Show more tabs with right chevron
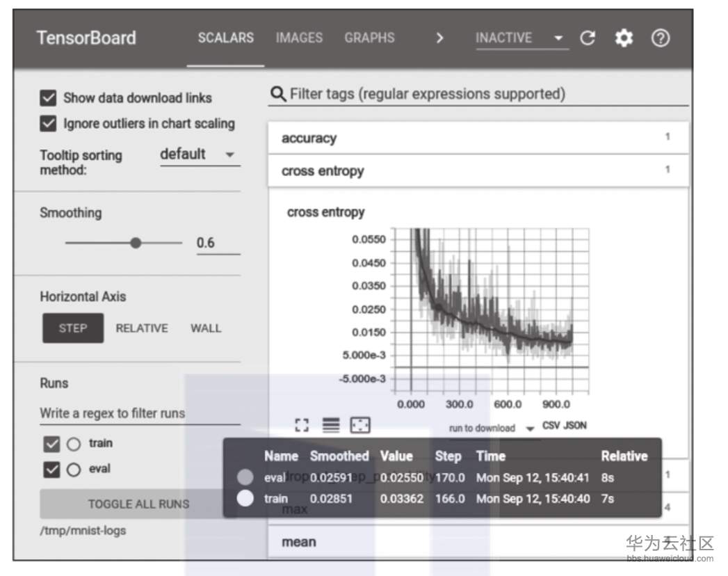The width and height of the screenshot is (728, 576). pyautogui.click(x=439, y=38)
